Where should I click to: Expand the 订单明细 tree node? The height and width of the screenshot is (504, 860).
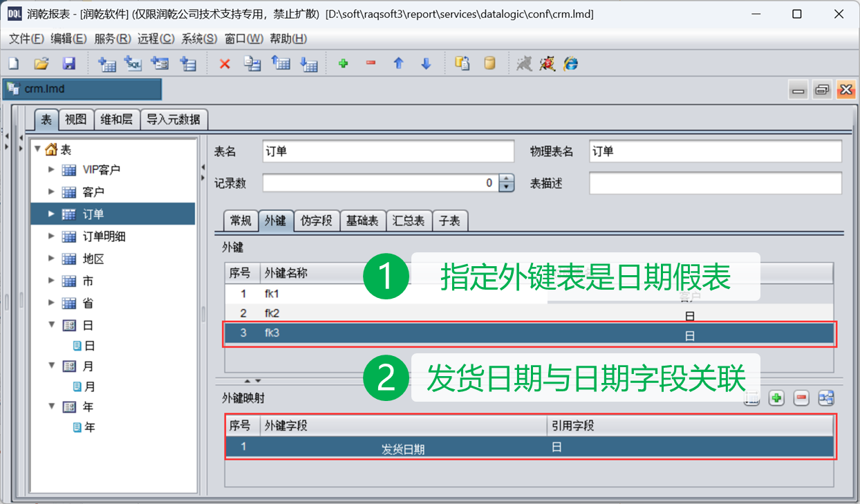pyautogui.click(x=51, y=236)
